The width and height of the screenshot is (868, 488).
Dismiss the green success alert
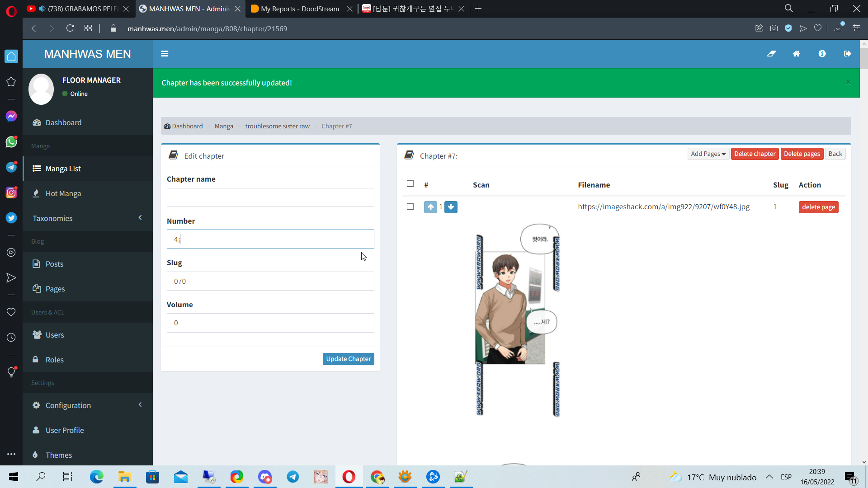(848, 82)
